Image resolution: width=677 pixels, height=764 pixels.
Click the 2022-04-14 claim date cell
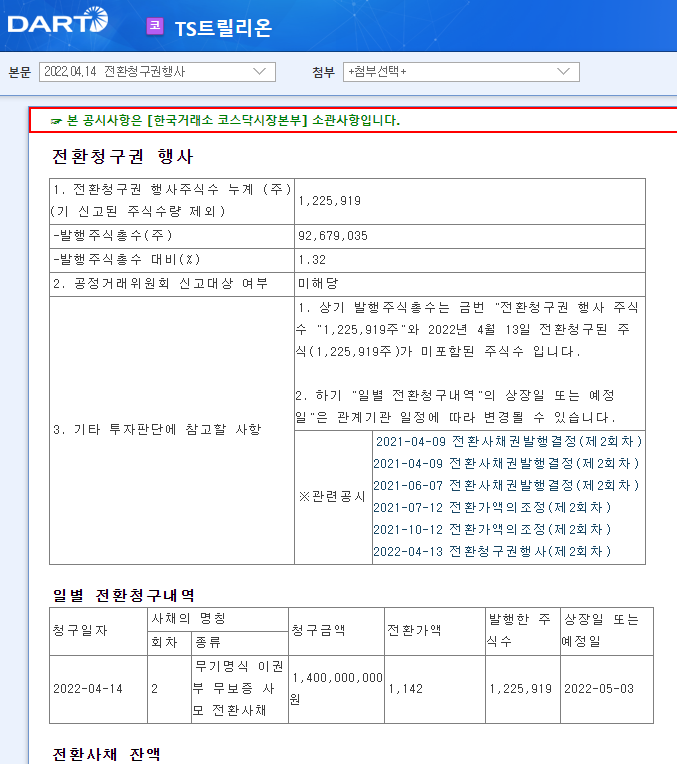pyautogui.click(x=98, y=689)
